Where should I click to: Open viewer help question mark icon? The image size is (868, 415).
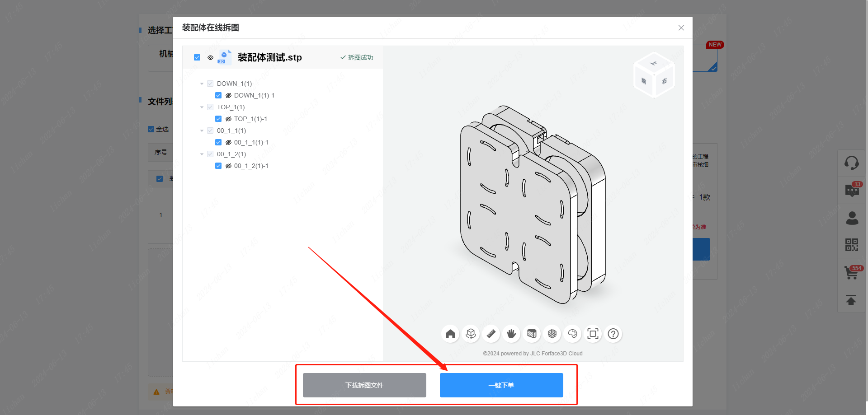(x=613, y=334)
